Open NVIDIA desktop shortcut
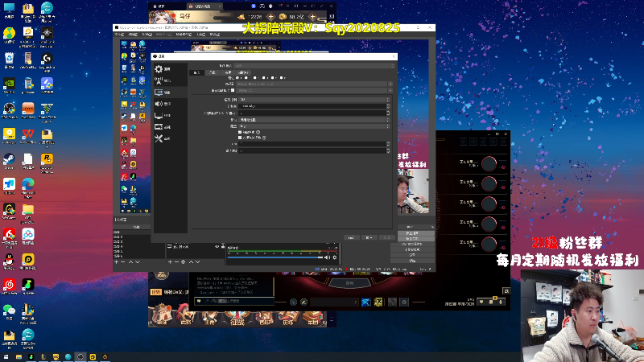Viewport: 644px width, 362px height. pos(9,84)
